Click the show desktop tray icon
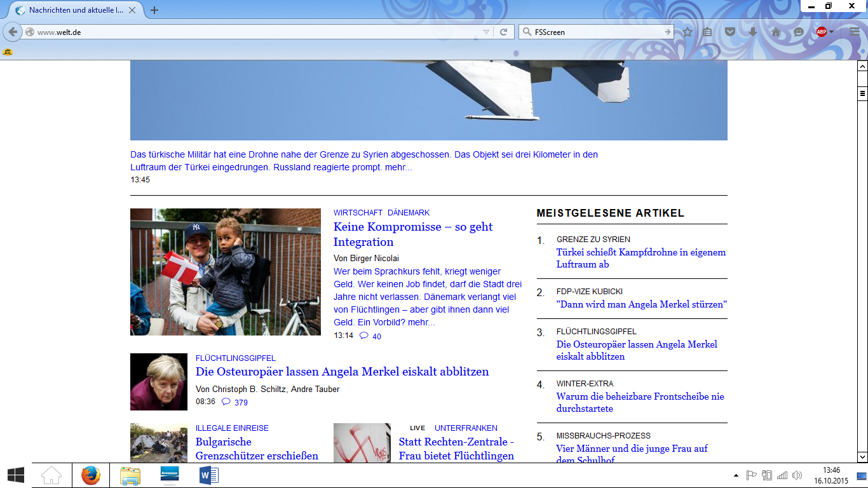 click(862, 475)
